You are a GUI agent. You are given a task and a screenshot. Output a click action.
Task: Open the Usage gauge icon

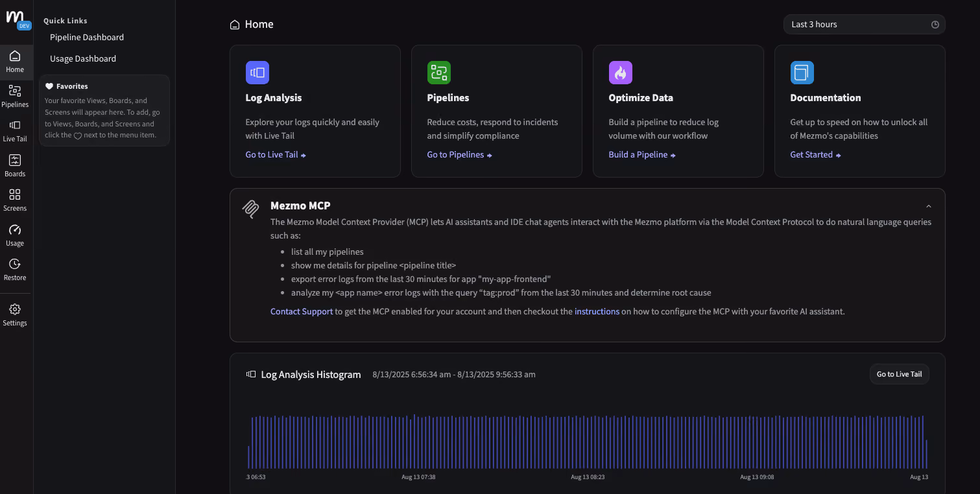(x=15, y=235)
